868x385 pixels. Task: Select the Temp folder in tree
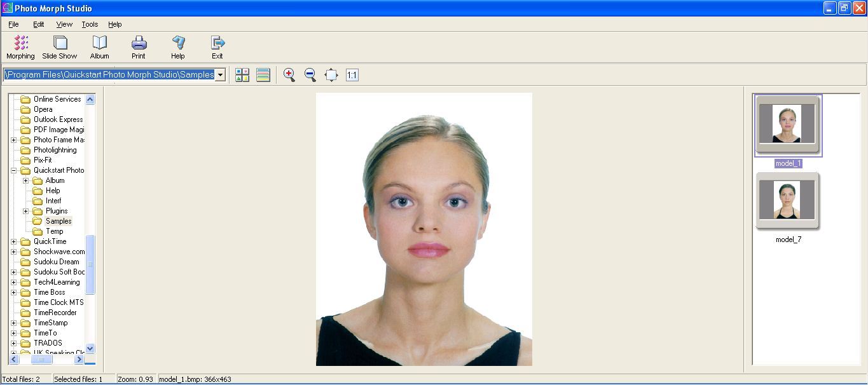tap(54, 231)
